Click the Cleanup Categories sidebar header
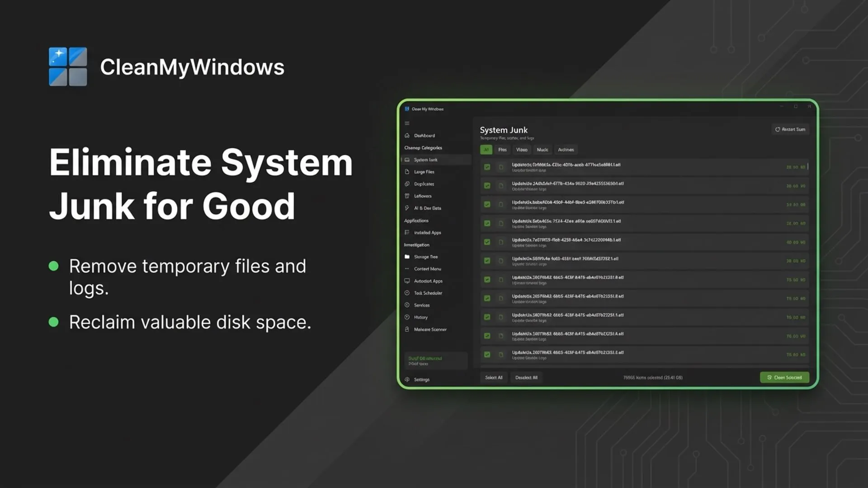The width and height of the screenshot is (868, 488). (x=423, y=148)
